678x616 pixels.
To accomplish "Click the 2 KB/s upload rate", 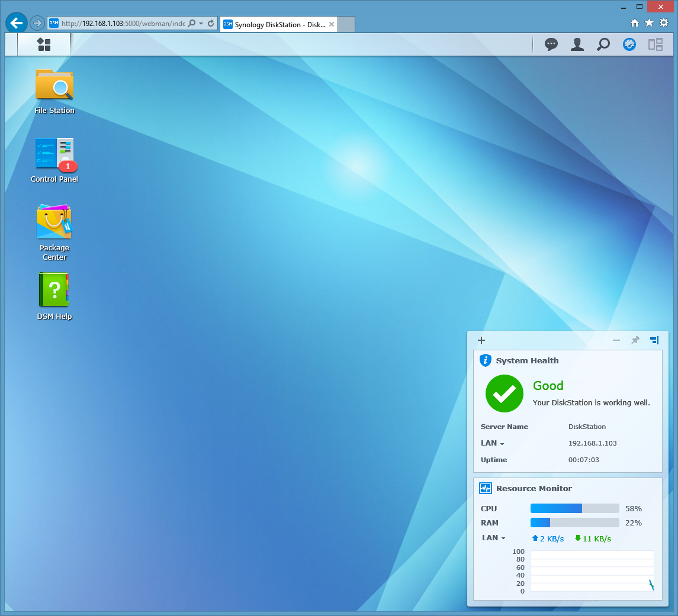I will pyautogui.click(x=548, y=538).
